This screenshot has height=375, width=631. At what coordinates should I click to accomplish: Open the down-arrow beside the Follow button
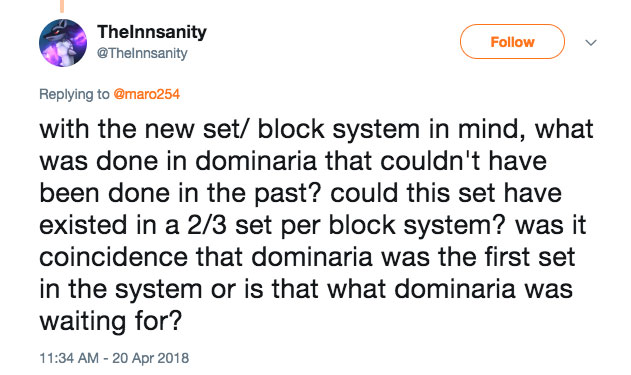[x=590, y=42]
